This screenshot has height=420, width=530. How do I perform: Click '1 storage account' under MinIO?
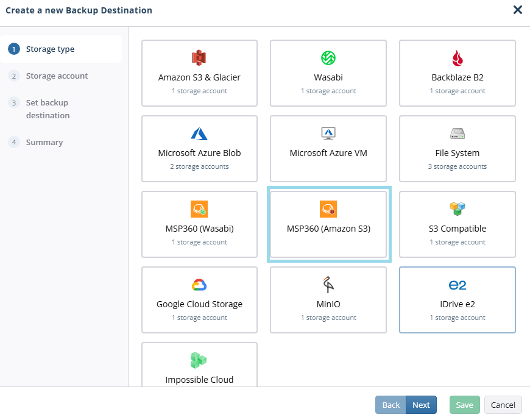coord(328,318)
